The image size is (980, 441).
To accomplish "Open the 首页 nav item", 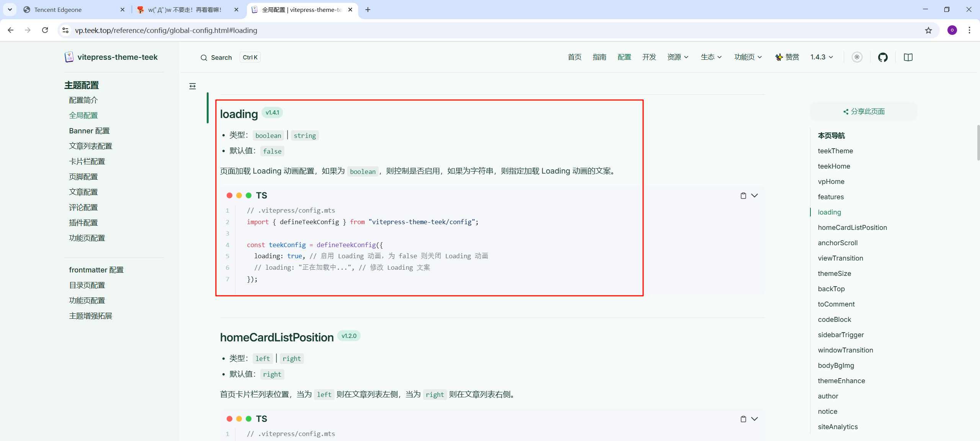I will tap(575, 57).
